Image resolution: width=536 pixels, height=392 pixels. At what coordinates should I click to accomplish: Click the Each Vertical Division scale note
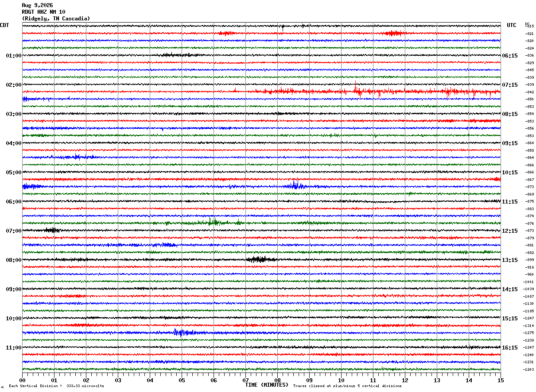[56, 386]
